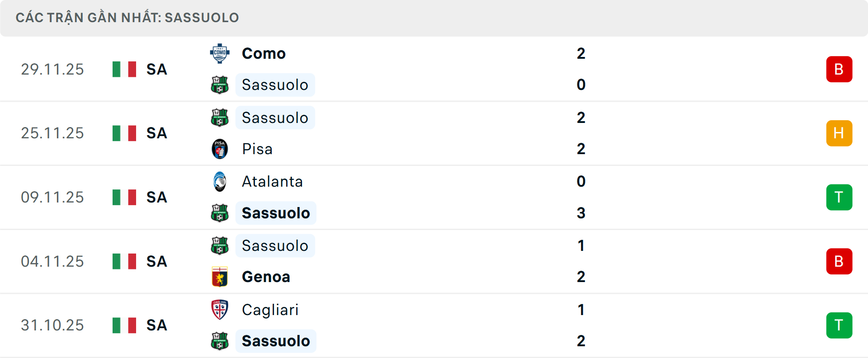868x358 pixels.
Task: Open the Atalanta team crest
Action: [x=220, y=181]
